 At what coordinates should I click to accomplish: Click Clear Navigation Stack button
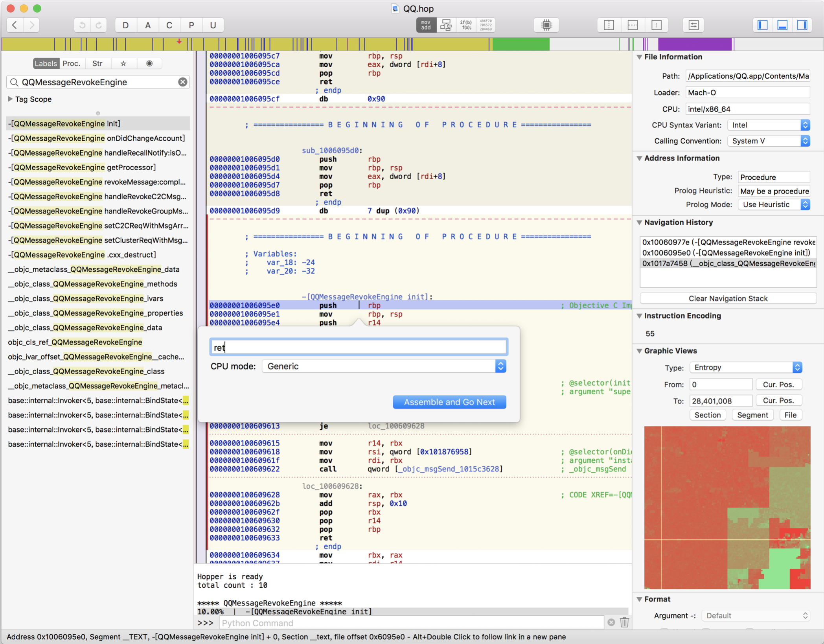pyautogui.click(x=728, y=298)
